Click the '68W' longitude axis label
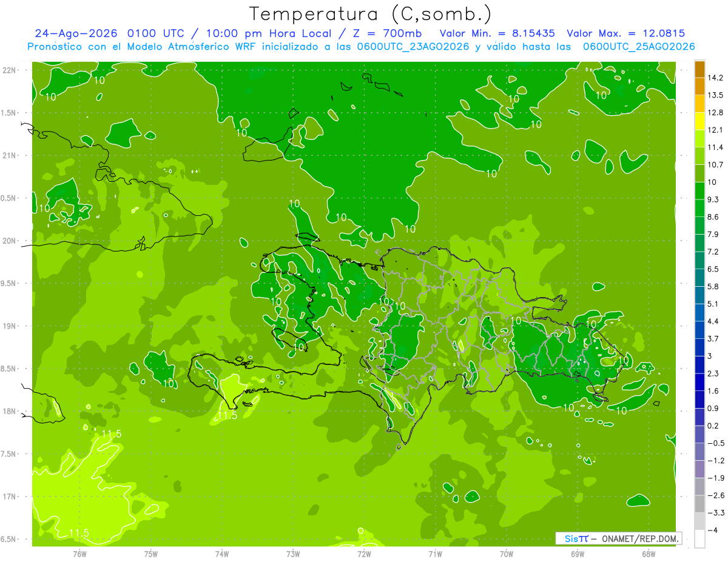 click(649, 554)
